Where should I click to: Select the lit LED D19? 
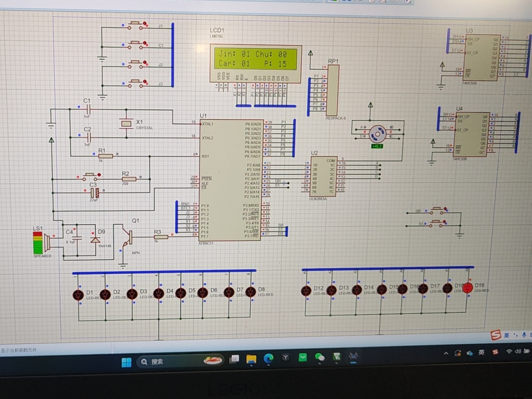pos(467,288)
